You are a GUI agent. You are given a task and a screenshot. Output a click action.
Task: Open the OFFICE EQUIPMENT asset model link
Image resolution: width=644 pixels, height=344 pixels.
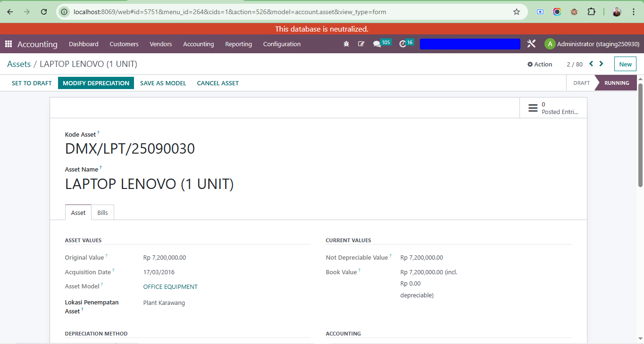(170, 287)
